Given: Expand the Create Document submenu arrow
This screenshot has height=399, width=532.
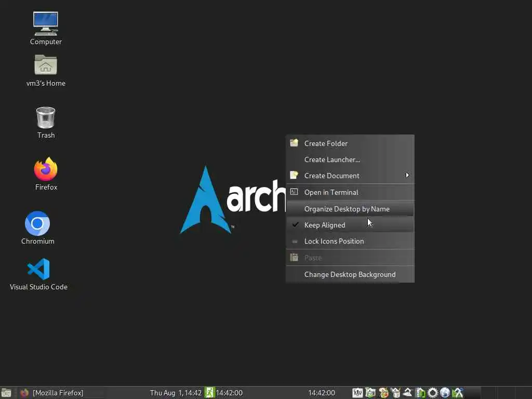Looking at the screenshot, I should [x=407, y=175].
